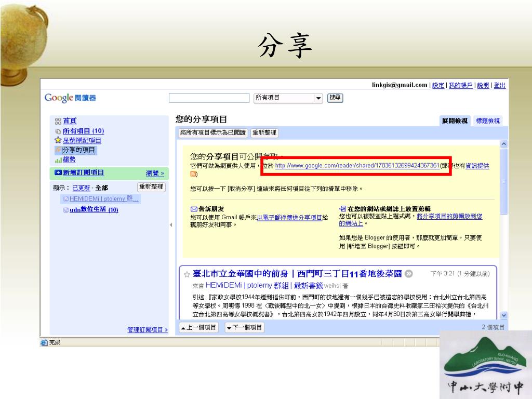Open the 說明 help link
The width and height of the screenshot is (532, 399).
pyautogui.click(x=483, y=85)
